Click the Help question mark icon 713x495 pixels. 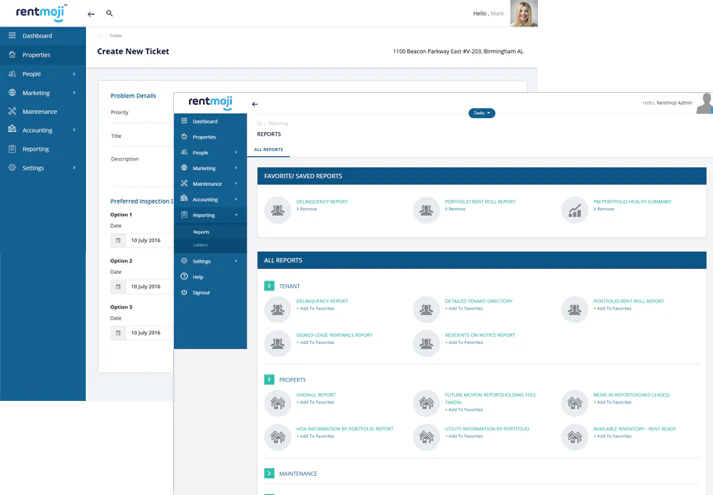[184, 276]
